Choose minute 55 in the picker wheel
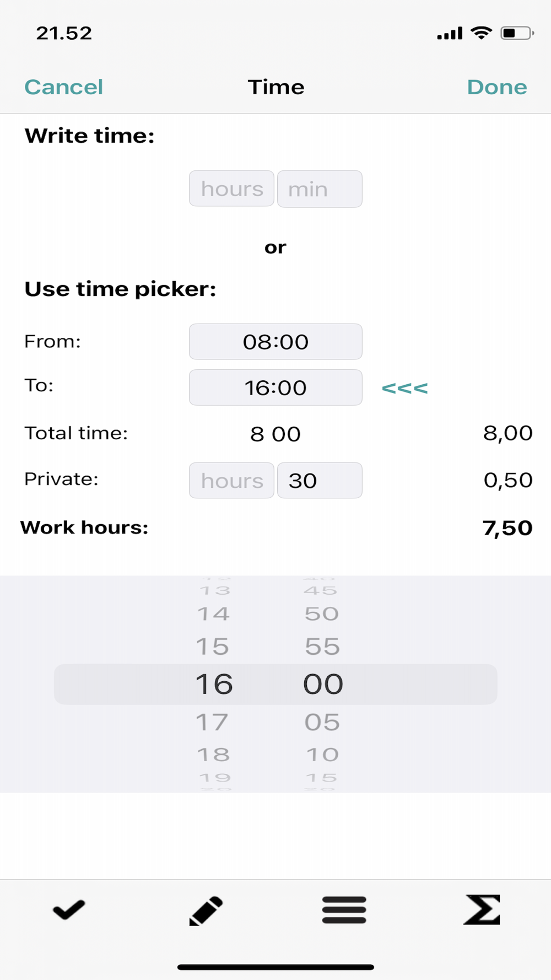Image resolution: width=551 pixels, height=980 pixels. pos(322,647)
